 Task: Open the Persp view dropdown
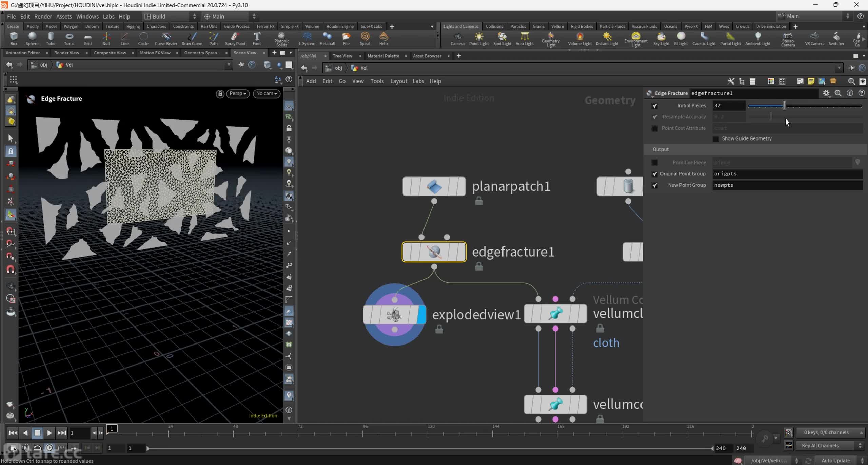pos(238,93)
